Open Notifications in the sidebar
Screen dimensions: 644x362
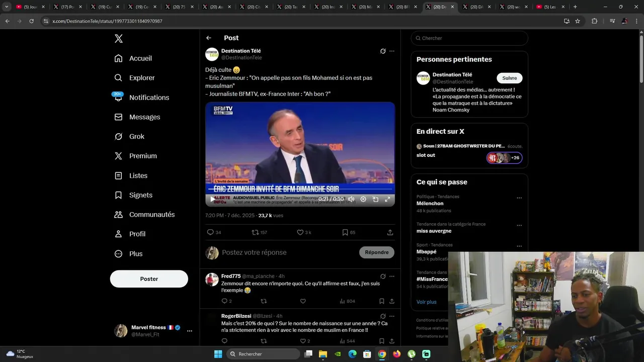click(x=142, y=98)
